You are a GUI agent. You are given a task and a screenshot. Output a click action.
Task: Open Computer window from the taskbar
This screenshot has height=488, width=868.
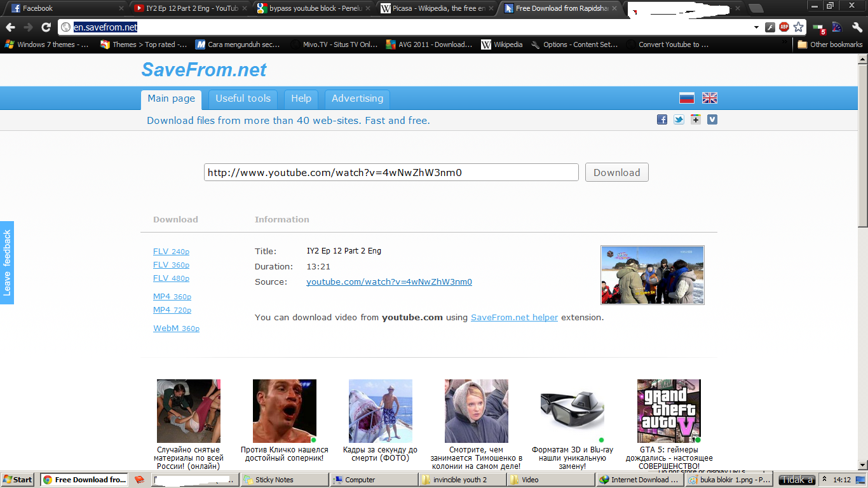[373, 480]
